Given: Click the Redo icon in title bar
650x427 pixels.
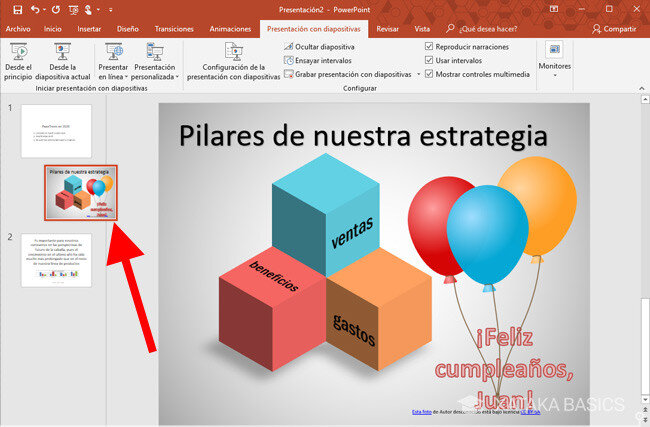Looking at the screenshot, I should pos(56,10).
